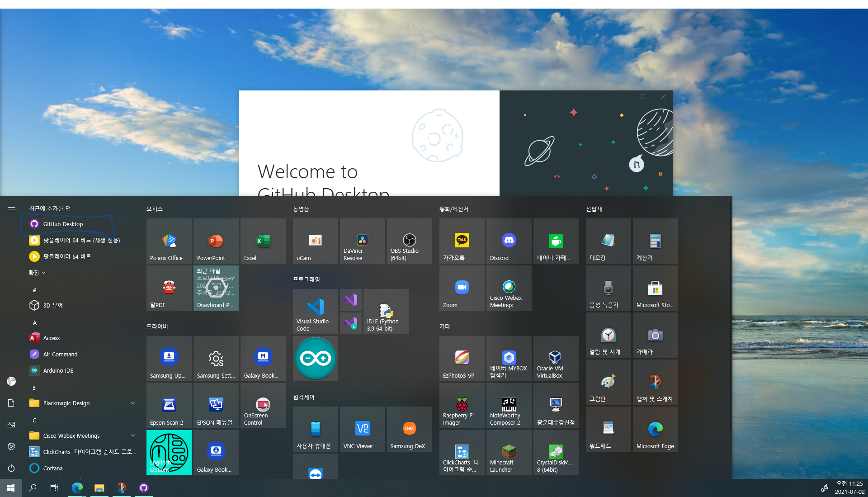Launch OBS Studio (64bit) tile
Image resolution: width=868 pixels, height=497 pixels.
pos(410,241)
